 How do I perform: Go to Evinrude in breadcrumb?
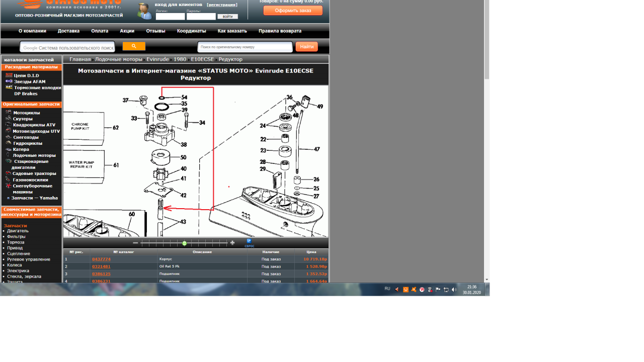(158, 59)
